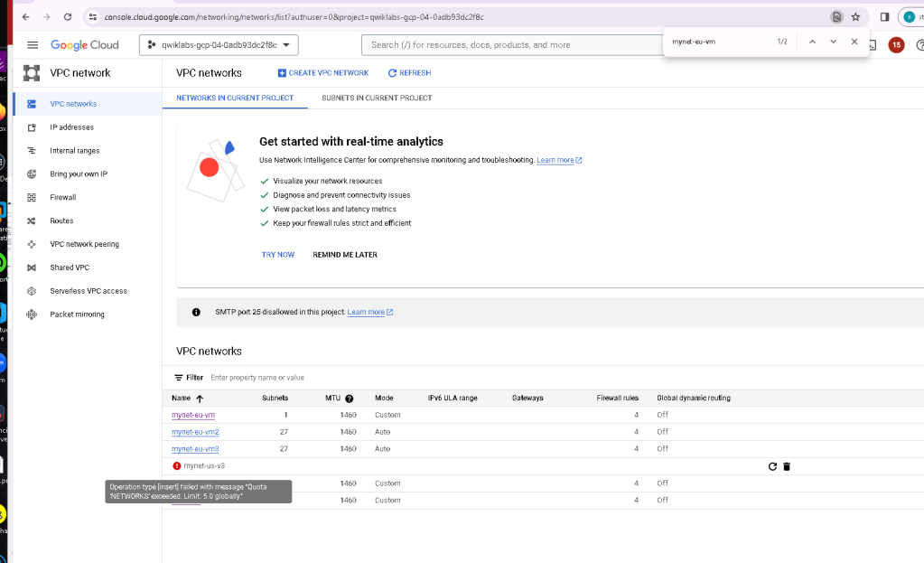Go back in browser history
Image resolution: width=924 pixels, height=563 pixels.
pos(25,17)
